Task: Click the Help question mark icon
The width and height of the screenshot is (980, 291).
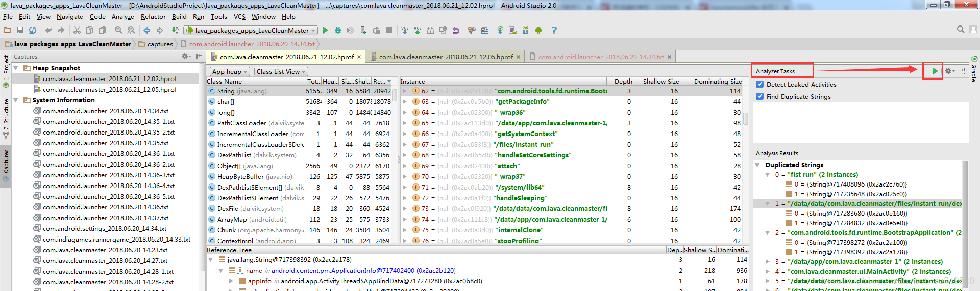Action: (554, 30)
